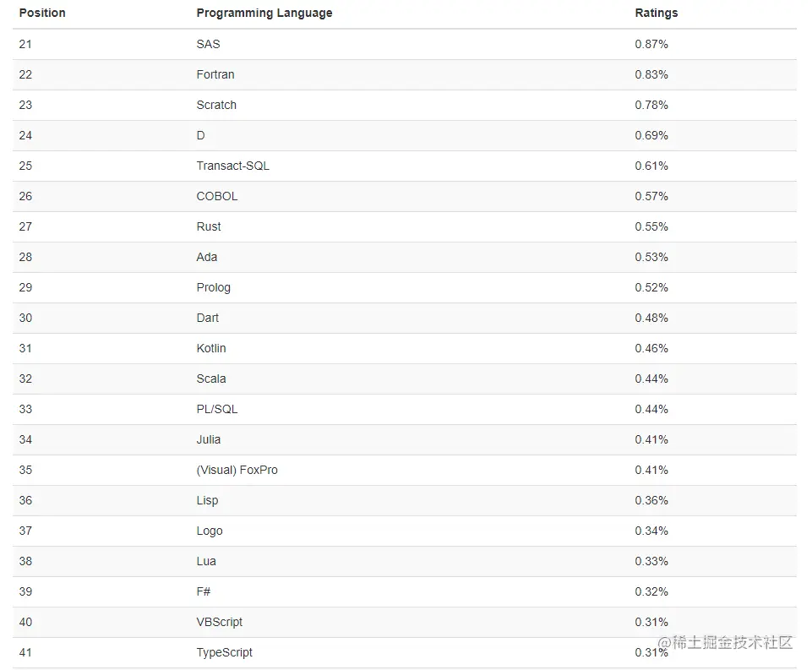Click the Kotlin language cell
Image resolution: width=812 pixels, height=670 pixels.
click(211, 348)
